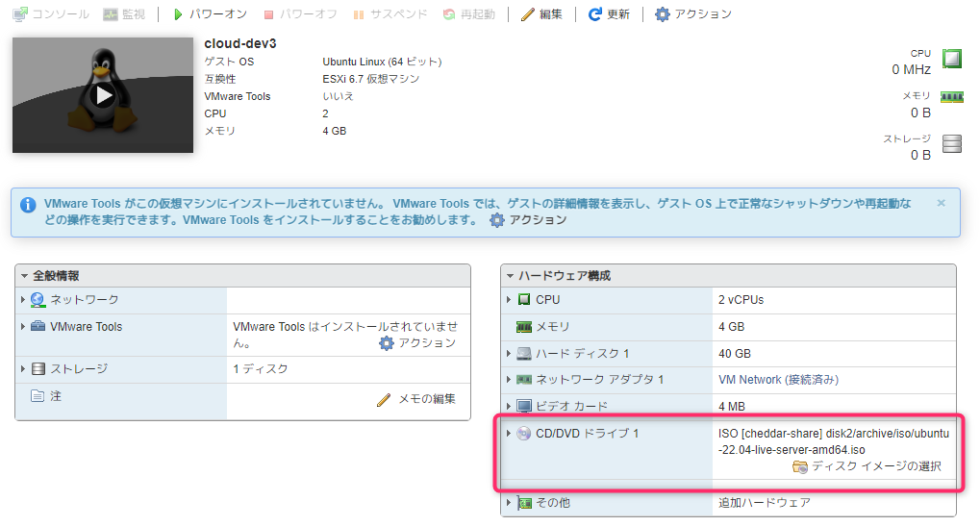
Task: Click the network adapter icon
Action: [x=524, y=380]
